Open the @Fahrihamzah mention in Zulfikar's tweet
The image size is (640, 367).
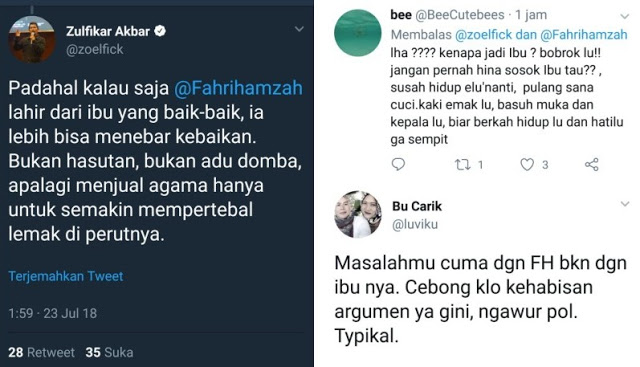pyautogui.click(x=238, y=88)
